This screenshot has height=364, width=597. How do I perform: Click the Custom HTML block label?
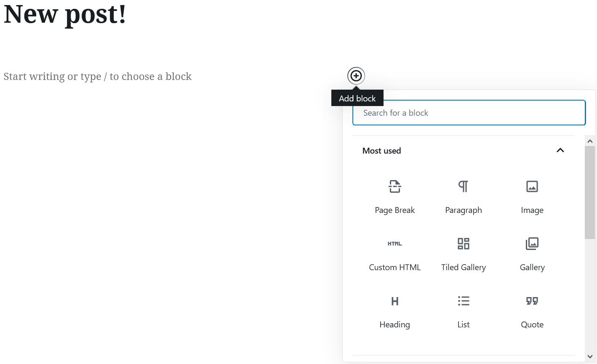(x=394, y=267)
